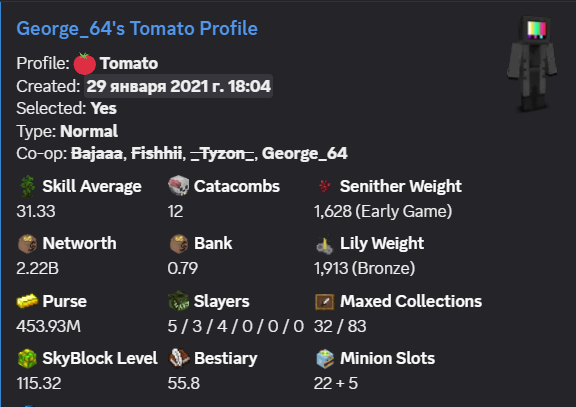This screenshot has height=407, width=576.
Task: Click the co-op member name George_64
Action: (x=305, y=154)
